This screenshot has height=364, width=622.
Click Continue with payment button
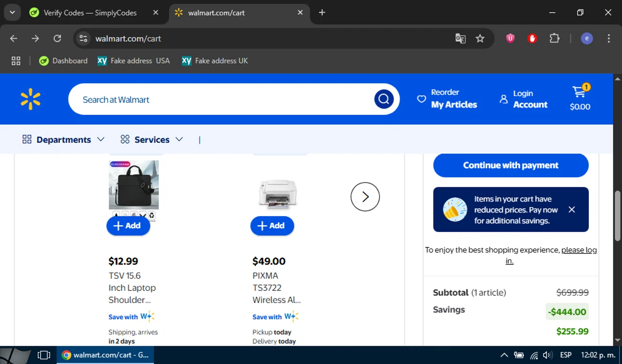pos(511,165)
